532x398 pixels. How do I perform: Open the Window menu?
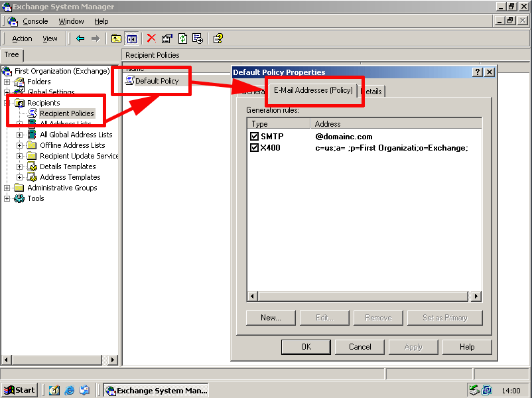[71, 21]
